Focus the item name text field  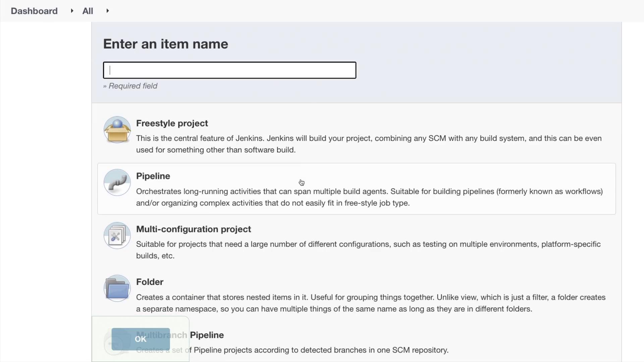(229, 70)
